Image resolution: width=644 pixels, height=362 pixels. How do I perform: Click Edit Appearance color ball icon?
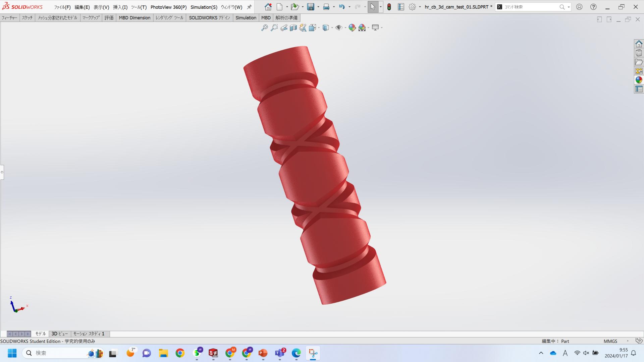(352, 28)
